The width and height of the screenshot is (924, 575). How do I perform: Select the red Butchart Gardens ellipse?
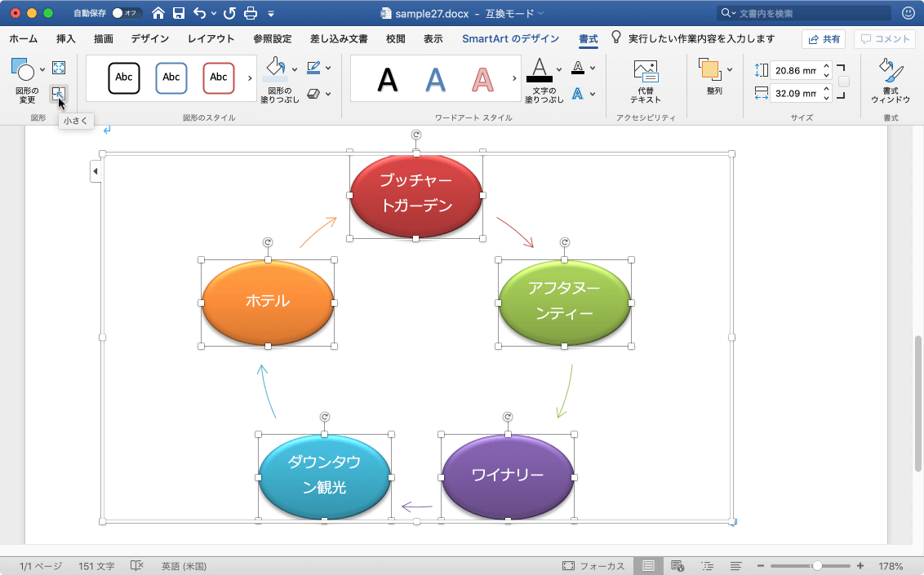(x=416, y=195)
